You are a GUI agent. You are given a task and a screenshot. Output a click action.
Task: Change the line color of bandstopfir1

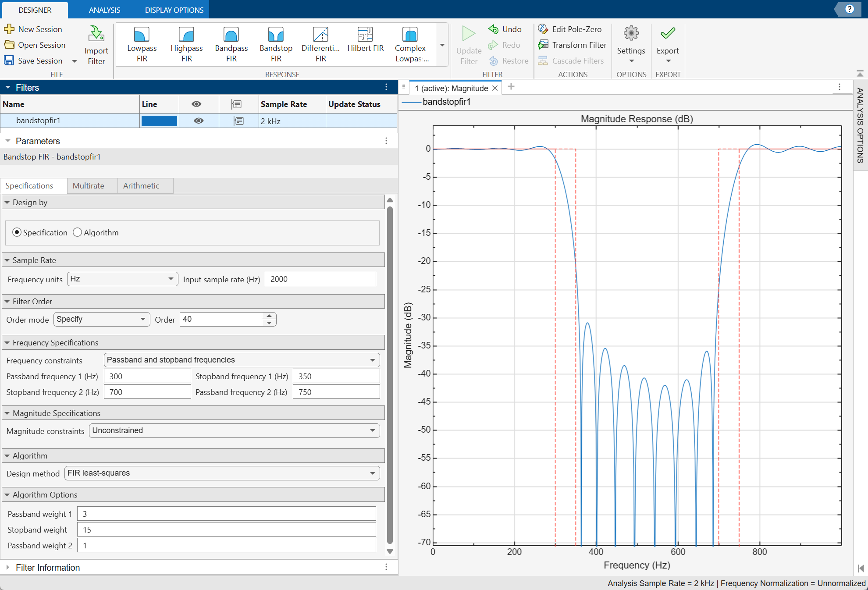pyautogui.click(x=159, y=121)
